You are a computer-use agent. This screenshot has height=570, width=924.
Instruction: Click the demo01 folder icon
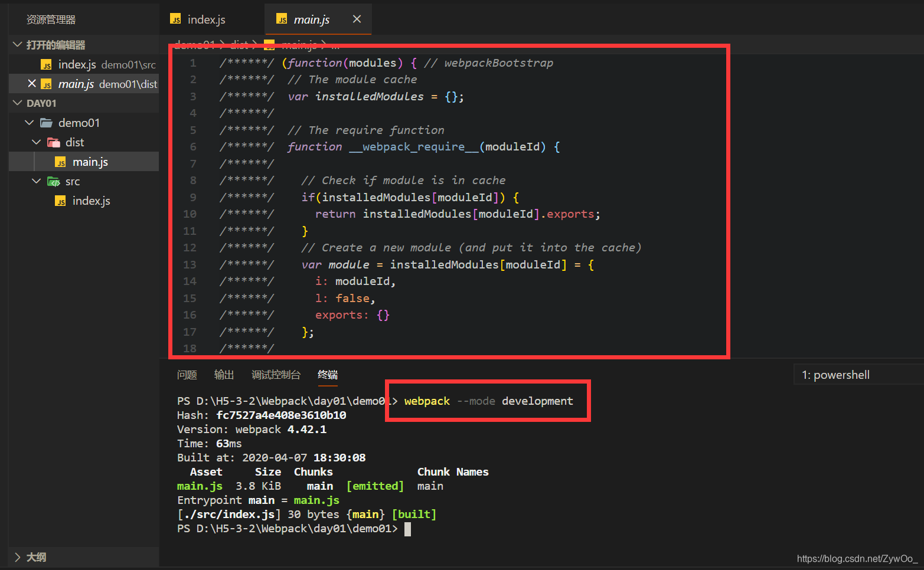46,123
